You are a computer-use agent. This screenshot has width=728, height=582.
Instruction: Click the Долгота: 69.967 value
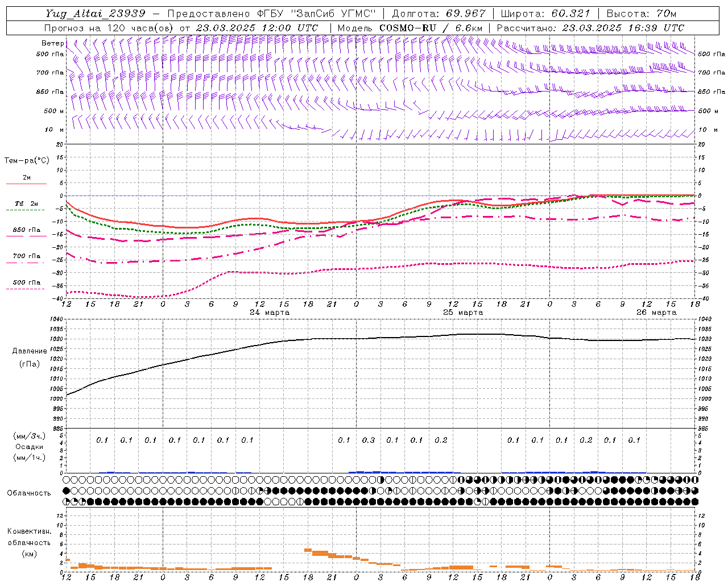(439, 14)
